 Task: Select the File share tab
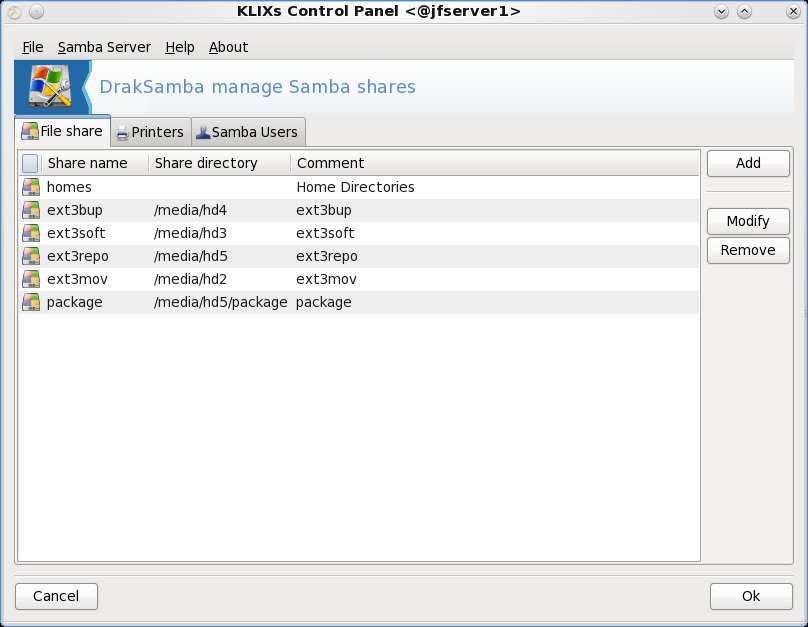click(x=62, y=131)
